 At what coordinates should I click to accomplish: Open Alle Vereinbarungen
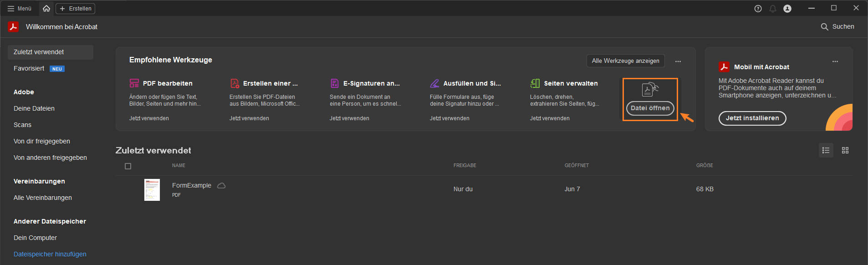click(43, 198)
